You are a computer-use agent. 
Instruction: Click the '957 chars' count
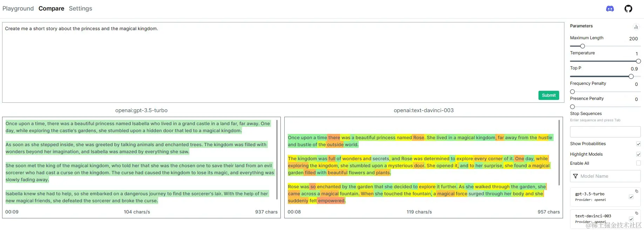click(x=549, y=212)
